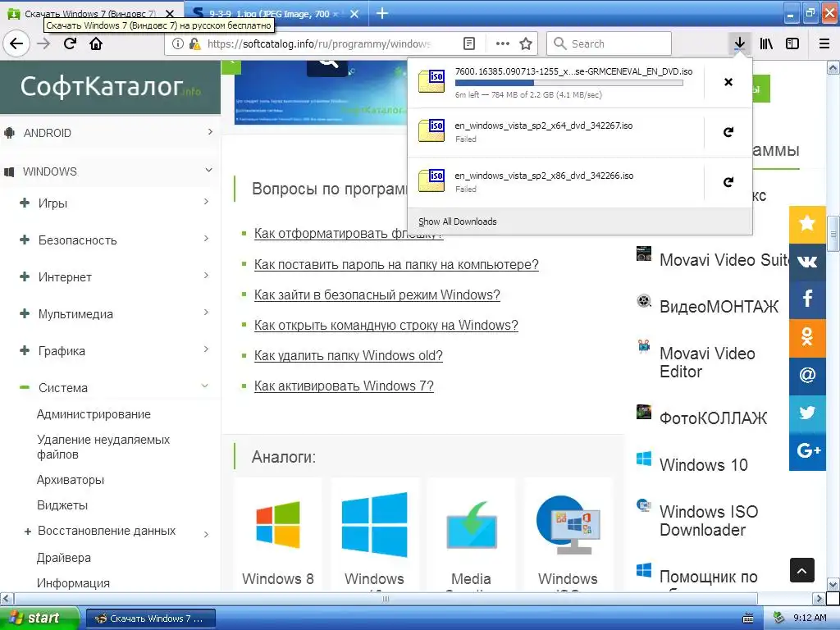This screenshot has width=840, height=630.
Task: Share via the @ mail icon
Action: (807, 376)
